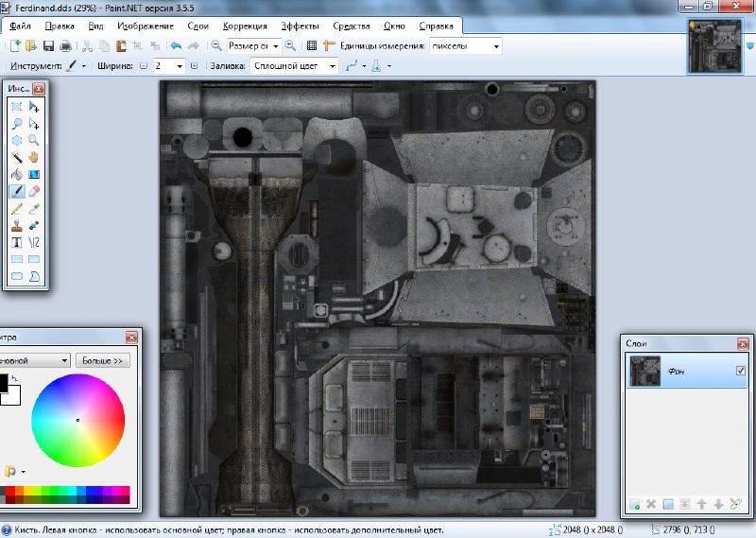Viewport: 756px width, 538px height.
Task: Click the black primary color swatch
Action: click(x=3, y=383)
